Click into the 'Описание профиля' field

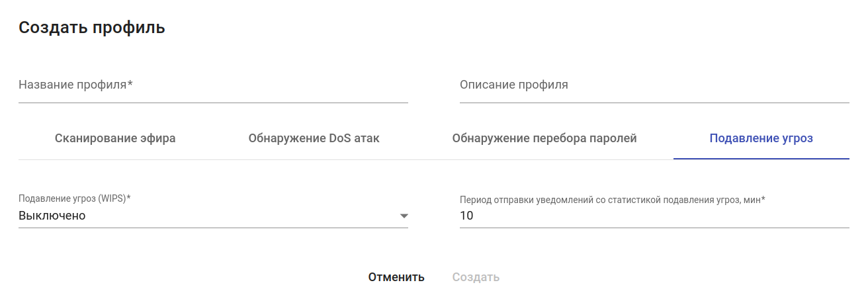654,85
